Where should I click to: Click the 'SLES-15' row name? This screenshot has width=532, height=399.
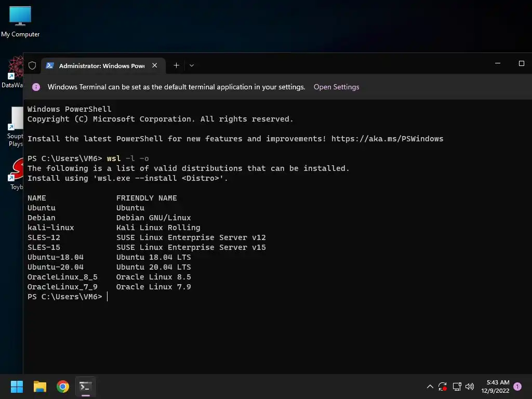[44, 247]
